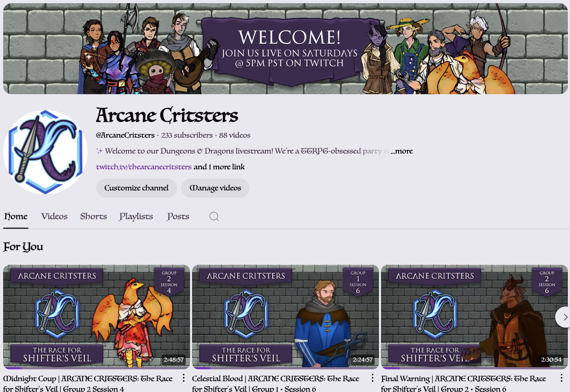Click the Arcane Critsters channel avatar

pyautogui.click(x=45, y=152)
